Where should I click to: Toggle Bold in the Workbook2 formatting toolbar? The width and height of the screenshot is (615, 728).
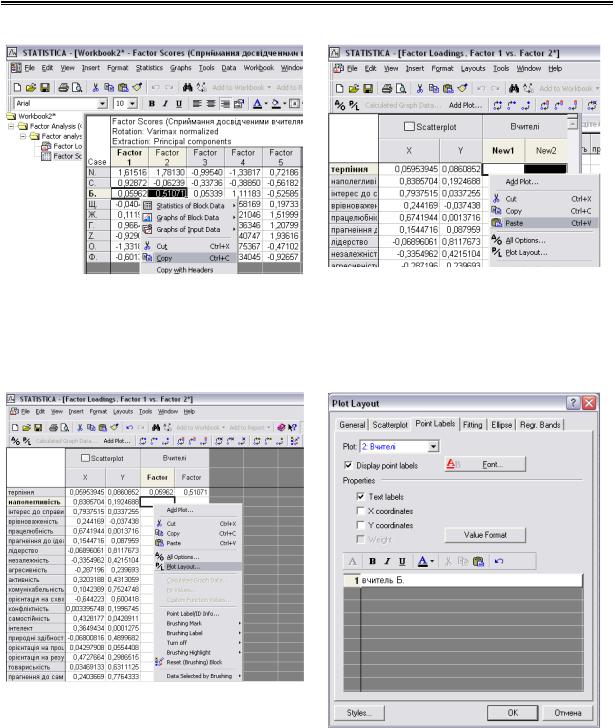pos(151,104)
